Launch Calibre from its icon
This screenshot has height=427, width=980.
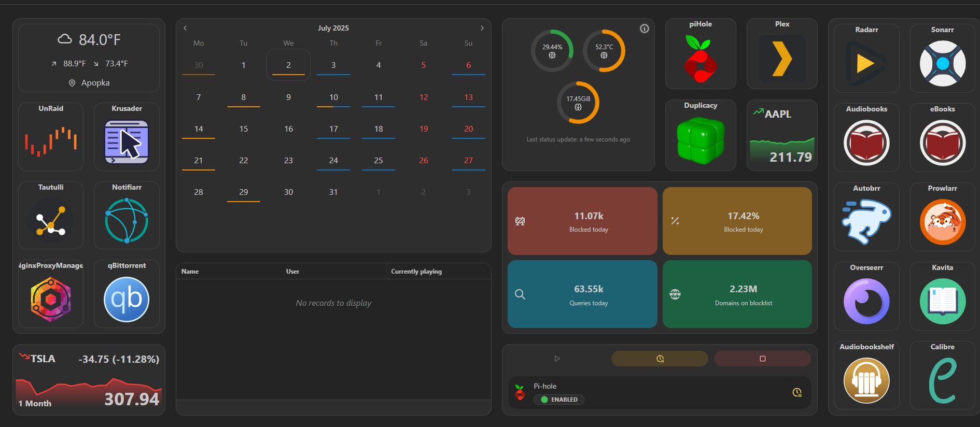943,381
